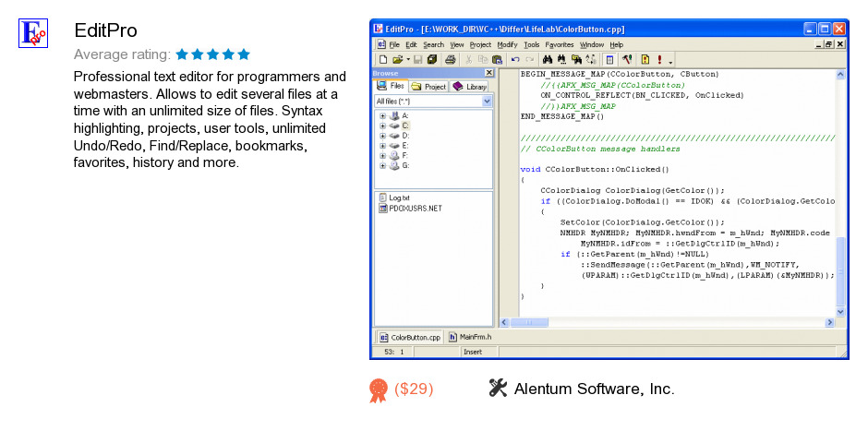Click the Find Next binoculars icon
868x431 pixels.
point(561,60)
